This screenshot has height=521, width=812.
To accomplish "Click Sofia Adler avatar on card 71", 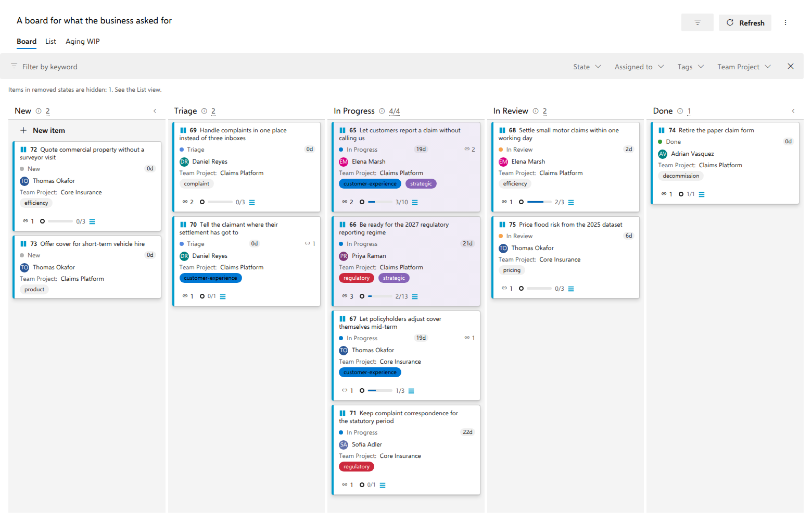I will point(344,444).
